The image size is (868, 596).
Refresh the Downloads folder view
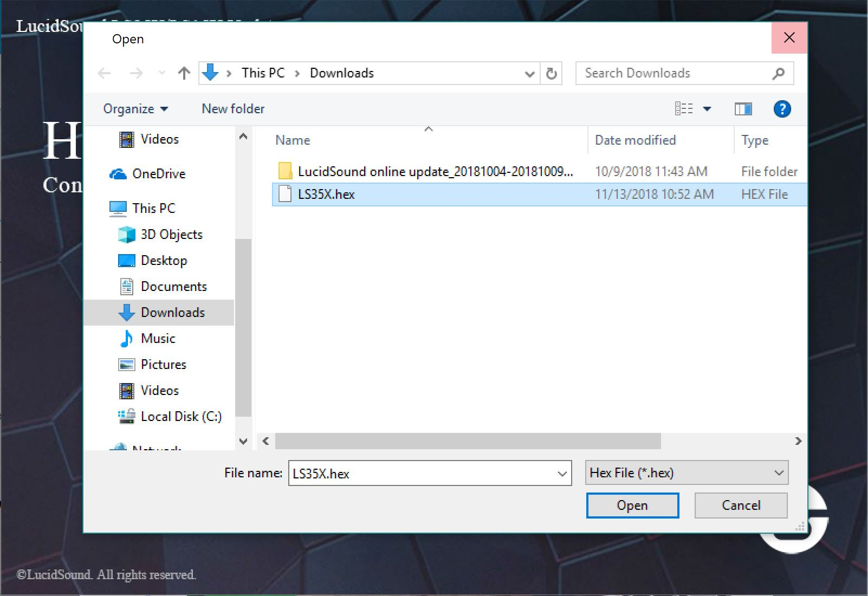(x=552, y=74)
